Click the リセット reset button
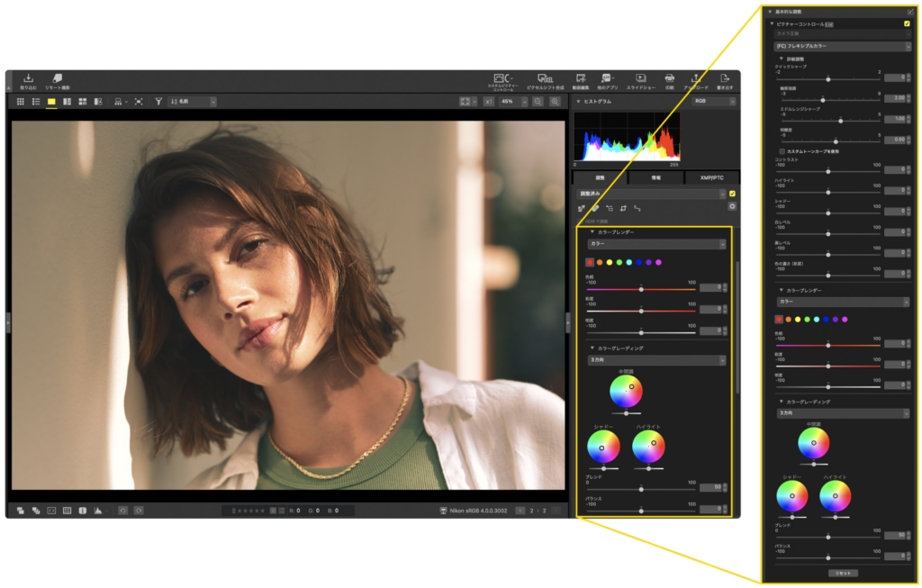The image size is (922, 588). click(843, 573)
